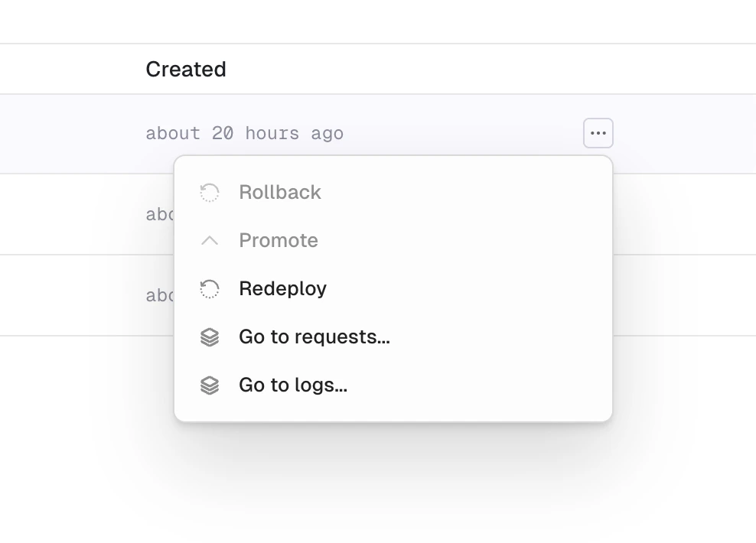Click the stacked layers icon beside Go to requests
This screenshot has width=756, height=543.
209,337
